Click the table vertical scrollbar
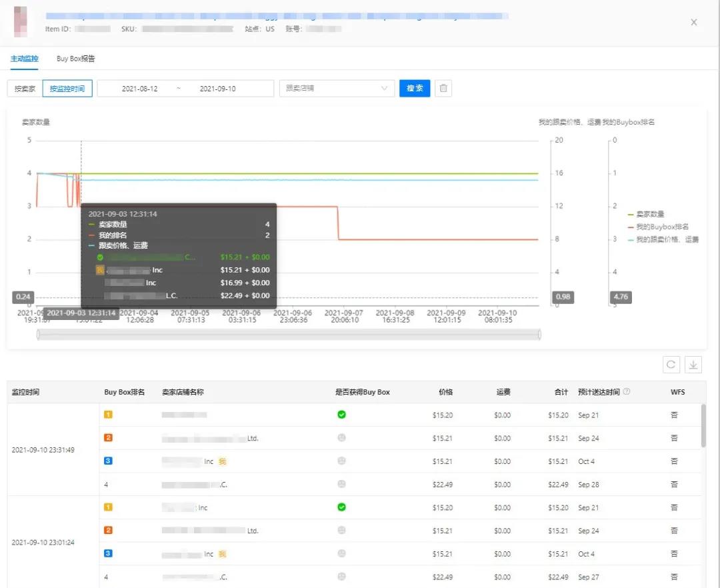Screen dimensions: 720x588 (703, 425)
